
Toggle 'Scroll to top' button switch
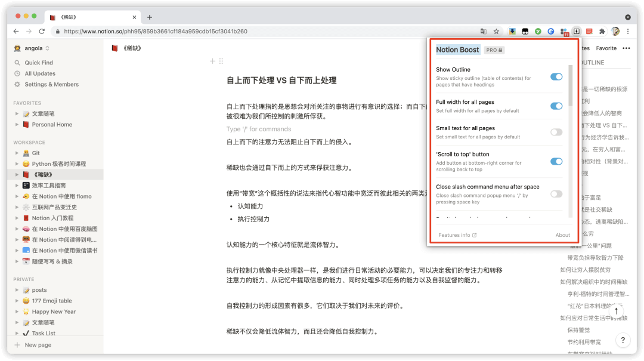coord(556,161)
